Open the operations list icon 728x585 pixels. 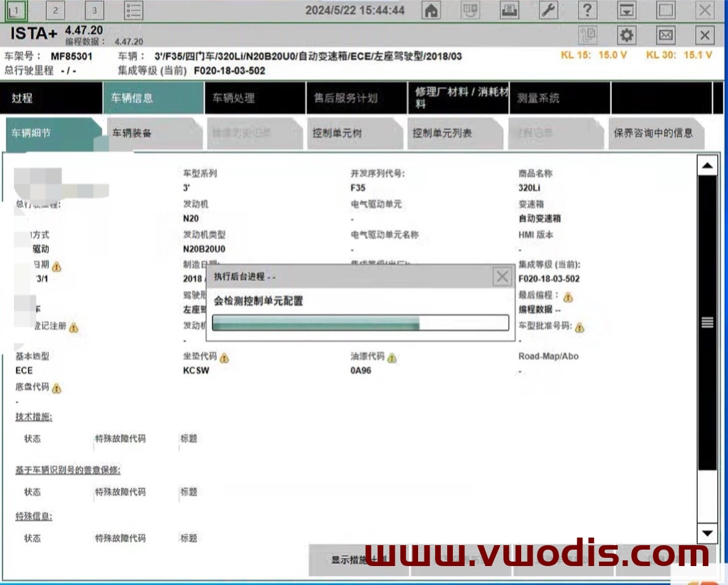[x=133, y=10]
